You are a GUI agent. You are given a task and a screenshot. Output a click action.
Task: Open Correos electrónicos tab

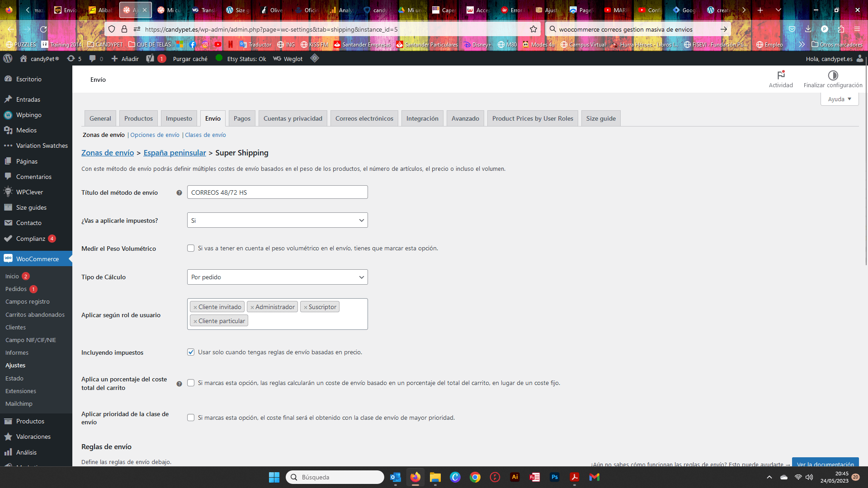point(364,118)
